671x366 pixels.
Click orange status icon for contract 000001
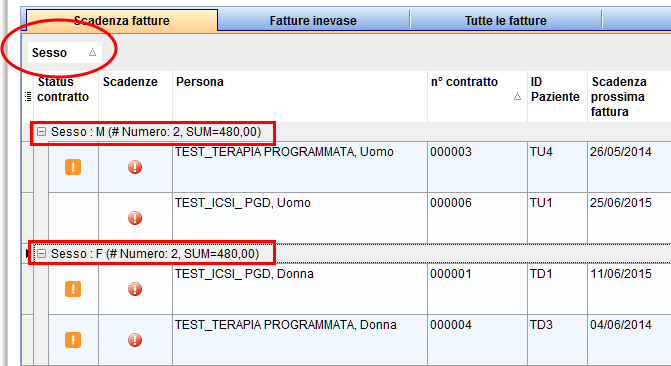(73, 289)
